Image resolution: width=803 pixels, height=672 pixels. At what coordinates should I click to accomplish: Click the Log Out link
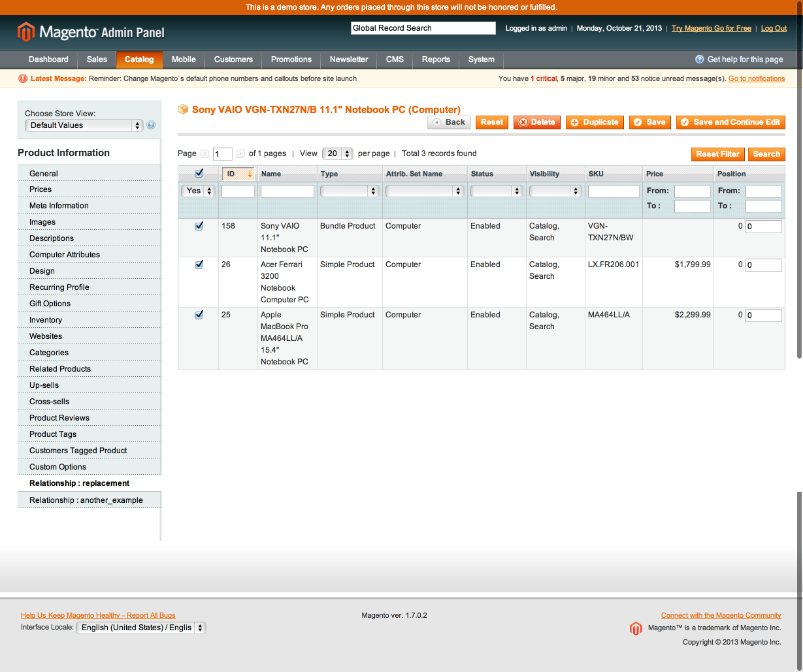pyautogui.click(x=774, y=28)
